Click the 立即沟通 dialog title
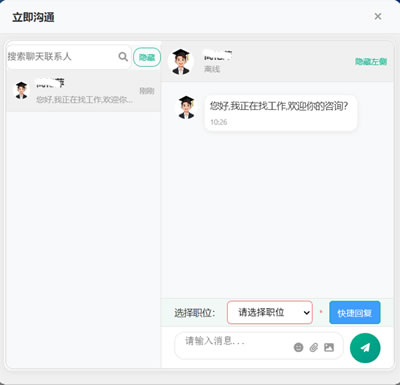 [33, 17]
